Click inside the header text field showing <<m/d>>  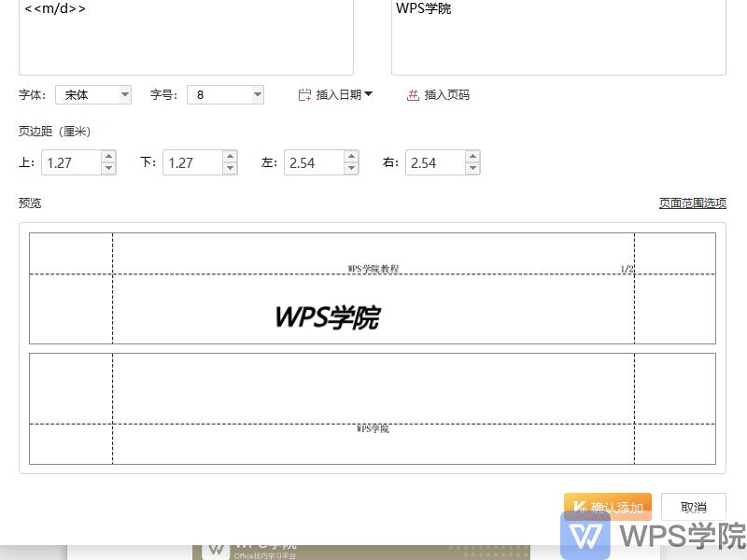[185, 37]
